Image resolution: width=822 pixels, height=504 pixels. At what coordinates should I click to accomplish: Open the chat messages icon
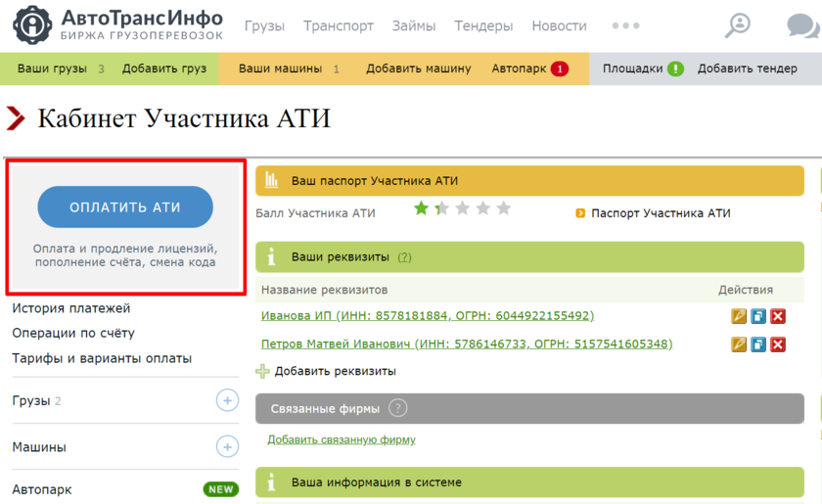(x=802, y=26)
